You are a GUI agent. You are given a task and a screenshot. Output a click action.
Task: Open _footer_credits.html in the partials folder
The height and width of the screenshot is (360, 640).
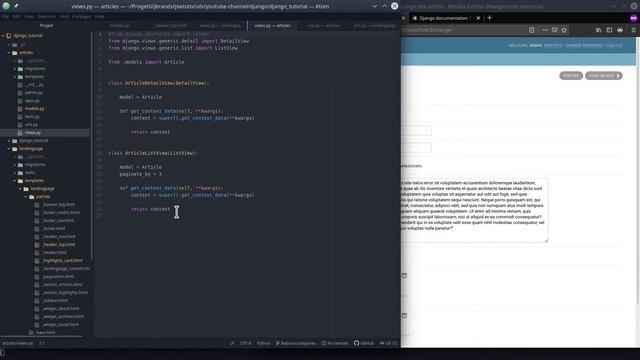[x=61, y=213]
